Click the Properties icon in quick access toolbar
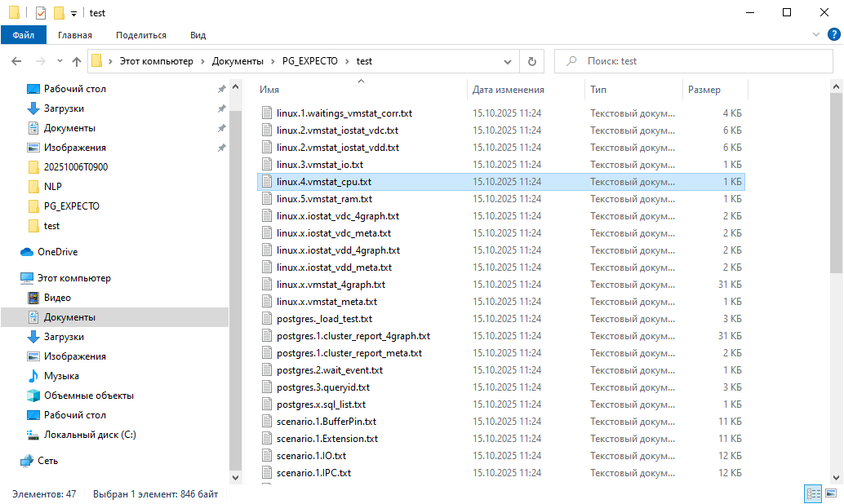The width and height of the screenshot is (844, 504). tap(40, 12)
